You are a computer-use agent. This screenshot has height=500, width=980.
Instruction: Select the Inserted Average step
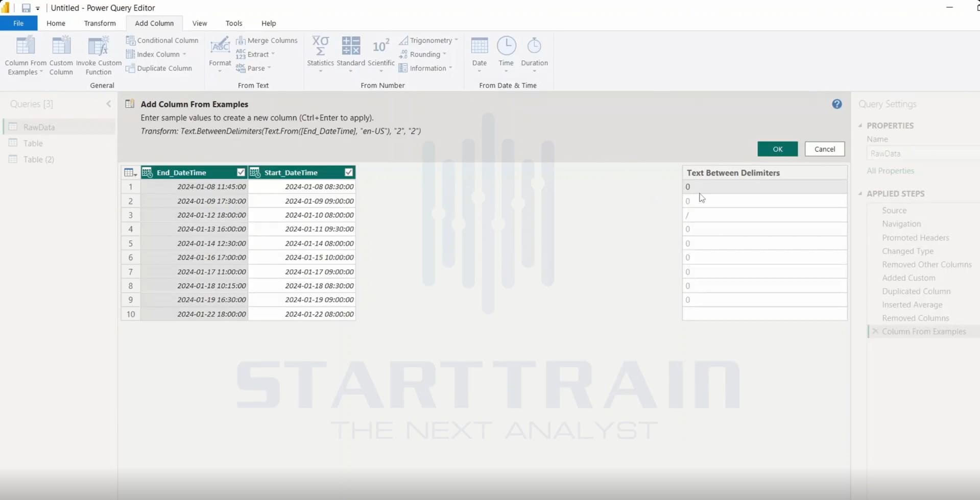[912, 305]
